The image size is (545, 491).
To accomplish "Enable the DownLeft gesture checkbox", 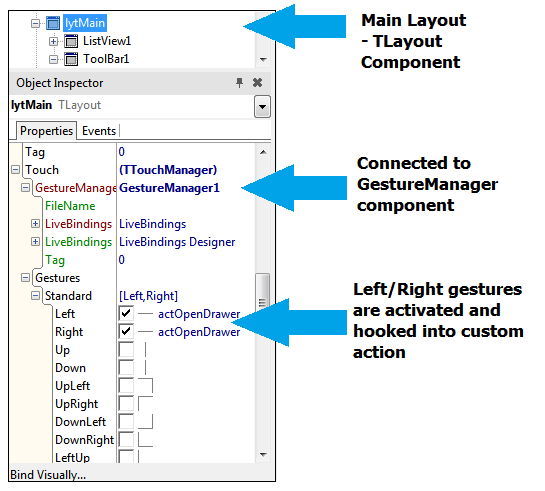I will [126, 422].
